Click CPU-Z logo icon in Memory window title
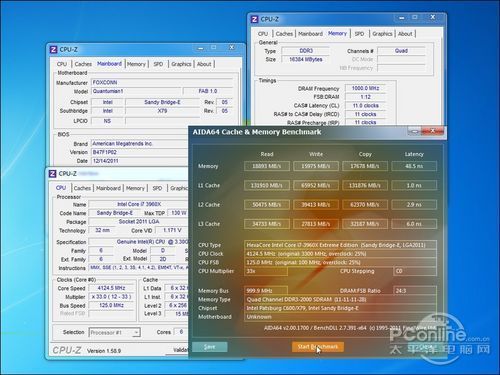Viewport: 500px width, 375px height. pos(254,19)
